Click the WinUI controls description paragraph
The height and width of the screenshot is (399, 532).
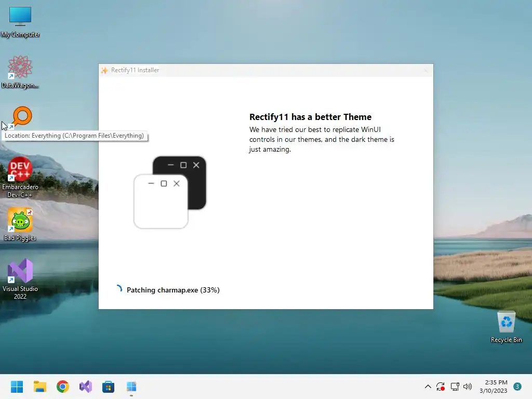[x=321, y=139]
